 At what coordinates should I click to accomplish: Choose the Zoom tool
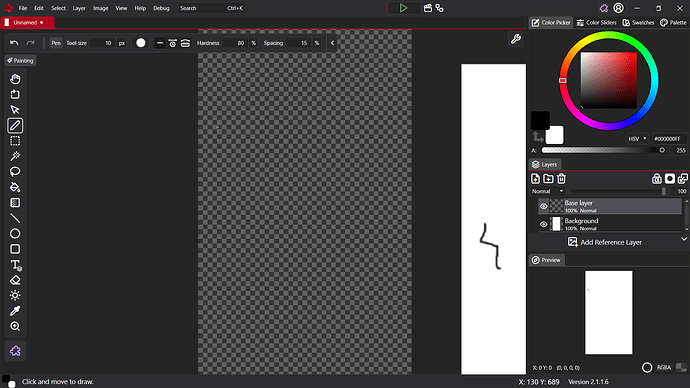pos(15,326)
